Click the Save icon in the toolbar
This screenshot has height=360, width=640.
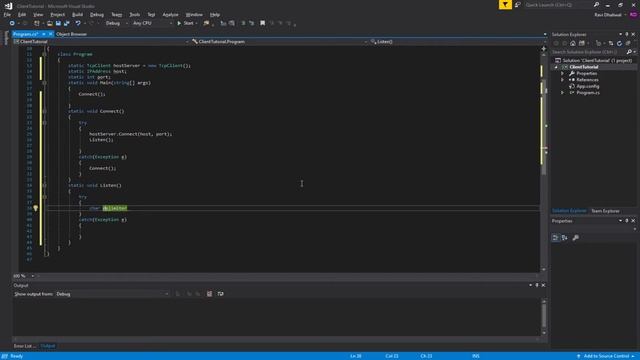pos(58,23)
